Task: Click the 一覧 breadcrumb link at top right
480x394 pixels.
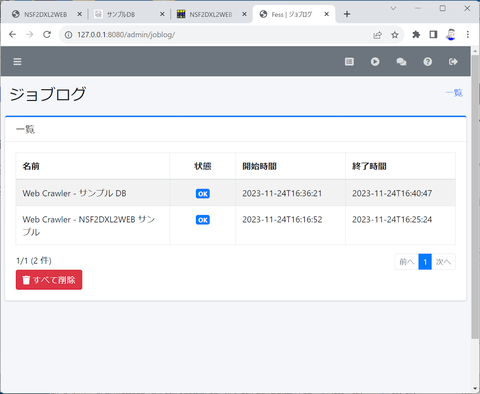Action: (x=454, y=93)
